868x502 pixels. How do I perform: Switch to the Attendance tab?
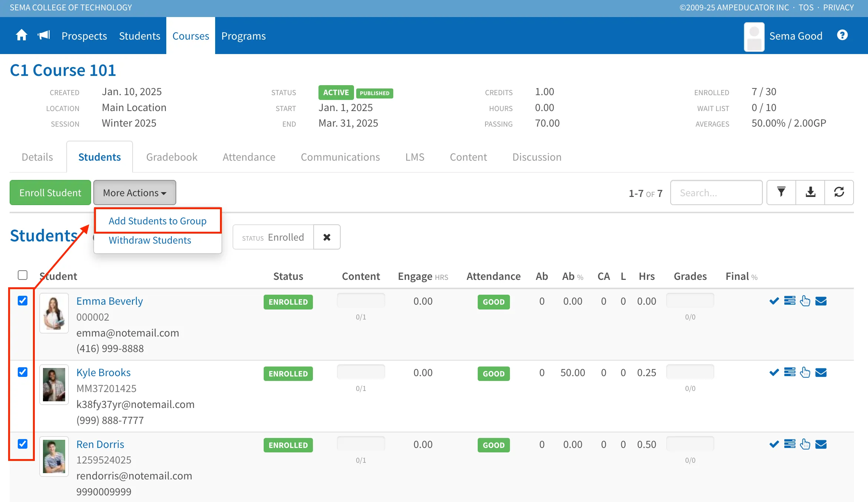click(x=249, y=157)
